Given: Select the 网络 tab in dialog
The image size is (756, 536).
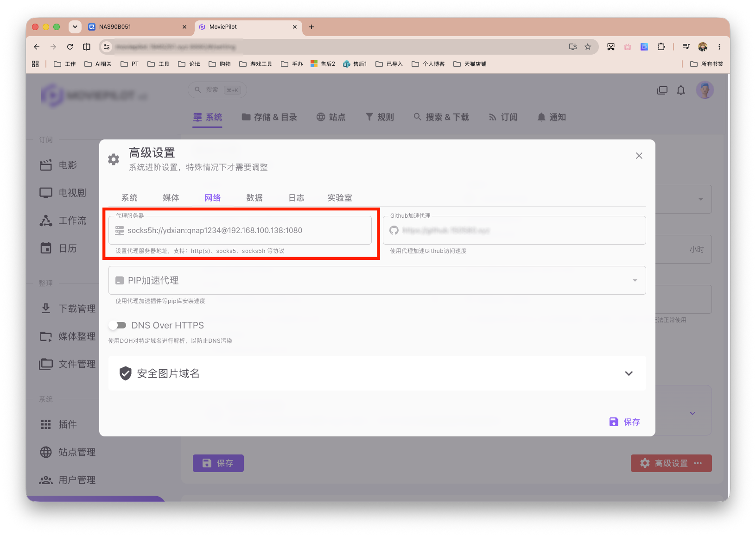Looking at the screenshot, I should click(x=213, y=198).
